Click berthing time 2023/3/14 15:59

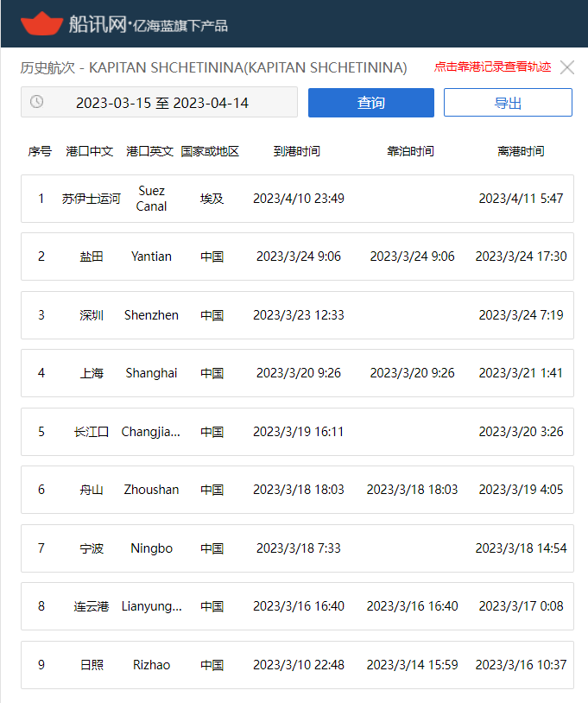click(x=413, y=665)
